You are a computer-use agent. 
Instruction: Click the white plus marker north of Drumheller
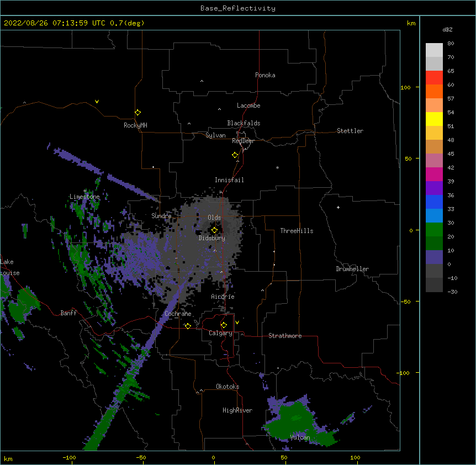(338, 207)
